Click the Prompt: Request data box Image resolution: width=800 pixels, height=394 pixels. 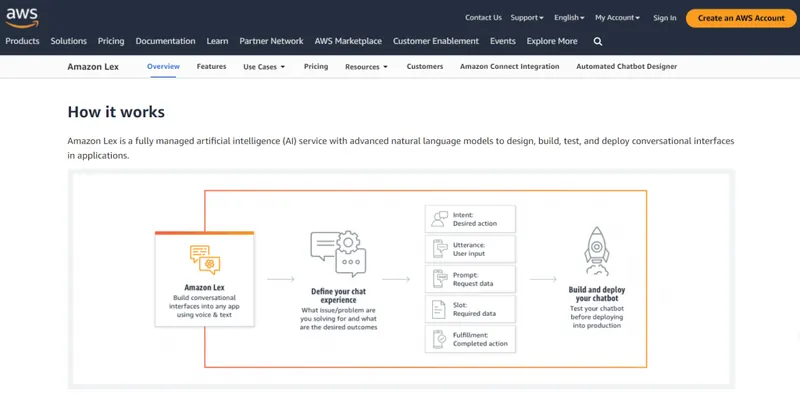(470, 279)
